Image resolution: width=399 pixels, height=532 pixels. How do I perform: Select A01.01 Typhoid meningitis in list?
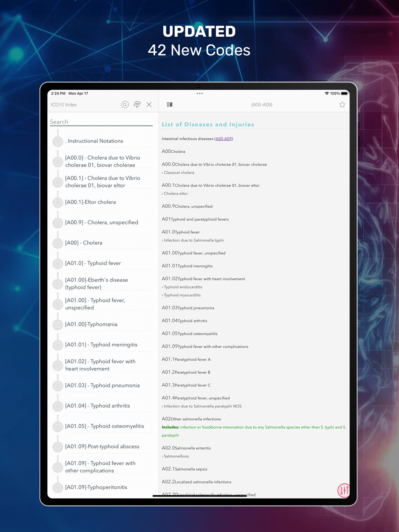pos(187,266)
